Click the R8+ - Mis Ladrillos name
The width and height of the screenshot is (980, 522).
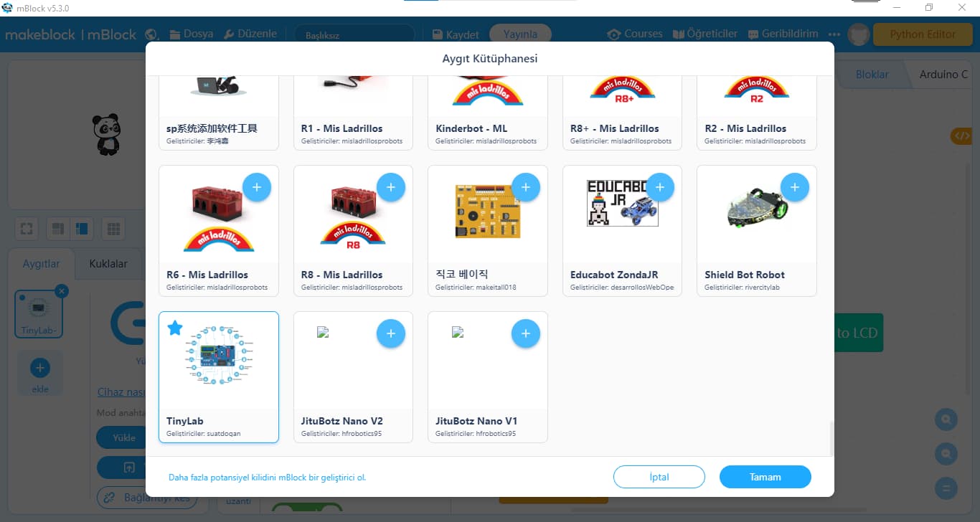(x=615, y=129)
